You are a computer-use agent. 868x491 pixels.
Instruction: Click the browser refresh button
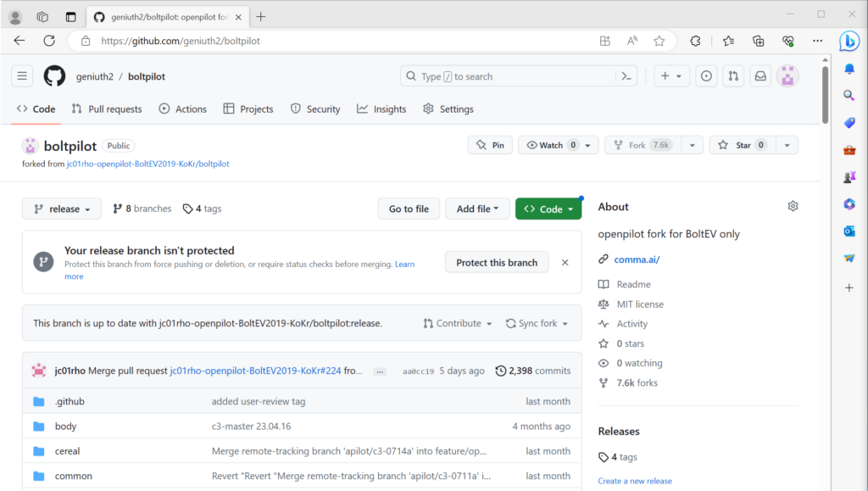(x=49, y=41)
